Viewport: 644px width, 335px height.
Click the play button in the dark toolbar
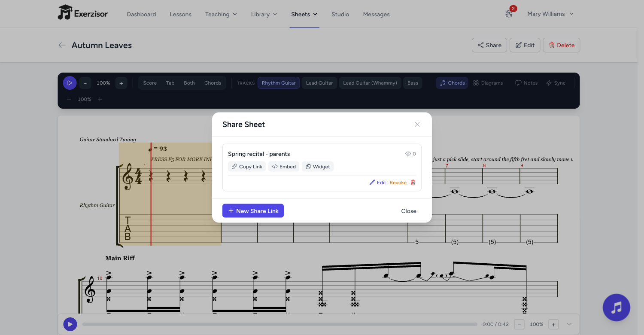coord(70,83)
